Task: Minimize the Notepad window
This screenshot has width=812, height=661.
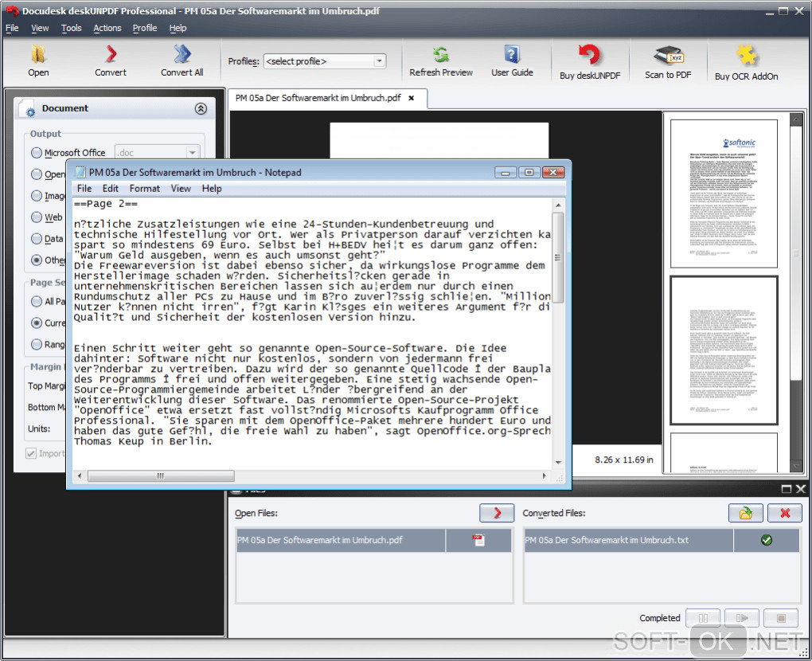Action: (x=505, y=173)
